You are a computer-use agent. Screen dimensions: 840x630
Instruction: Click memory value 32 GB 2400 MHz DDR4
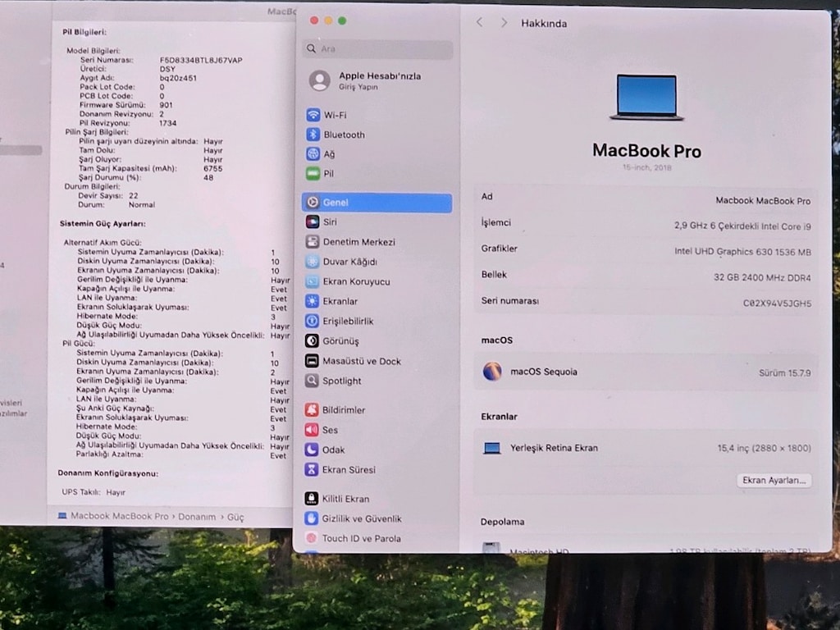[762, 277]
